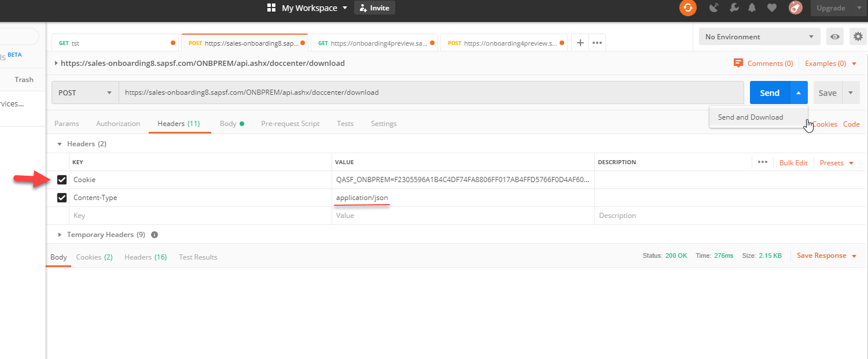
Task: Open the Test Results tab
Action: coord(198,257)
